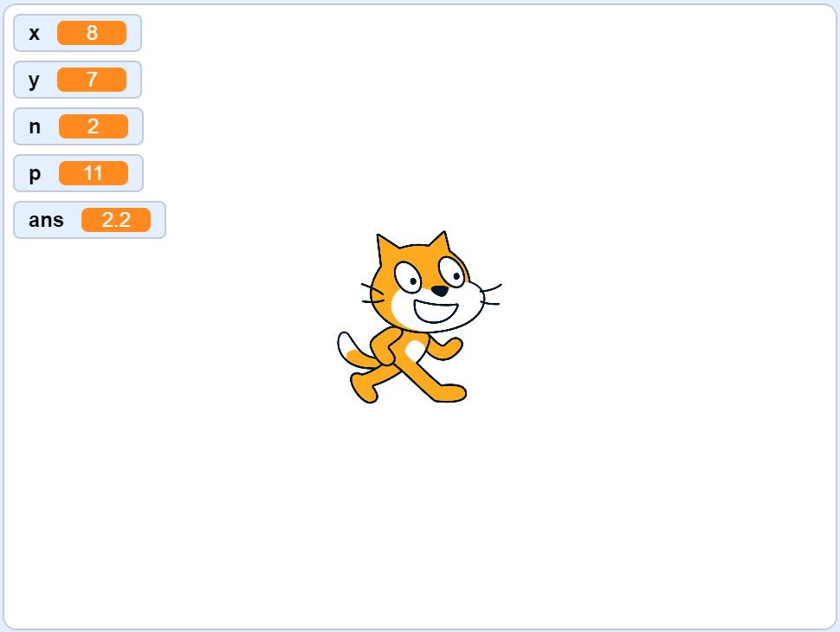This screenshot has height=632, width=840.
Task: Click the cat's forward-stepping right foot
Action: point(450,392)
